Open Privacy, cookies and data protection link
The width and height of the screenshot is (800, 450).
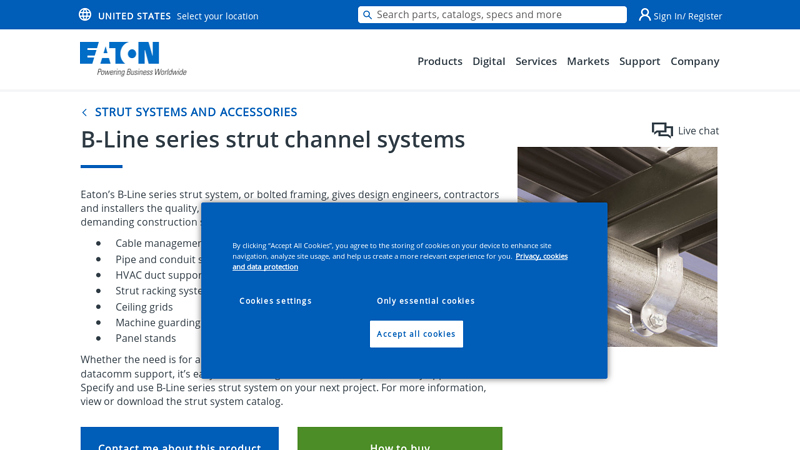[x=400, y=261]
